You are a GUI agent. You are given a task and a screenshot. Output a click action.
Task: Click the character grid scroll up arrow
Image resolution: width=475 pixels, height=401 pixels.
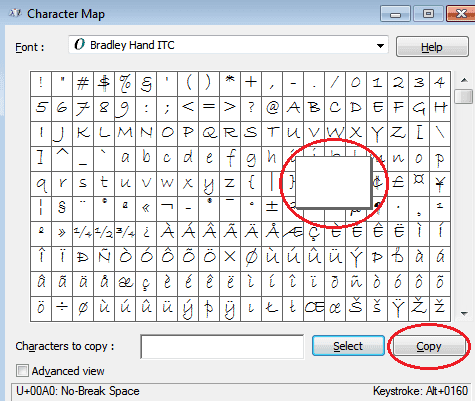pos(464,80)
